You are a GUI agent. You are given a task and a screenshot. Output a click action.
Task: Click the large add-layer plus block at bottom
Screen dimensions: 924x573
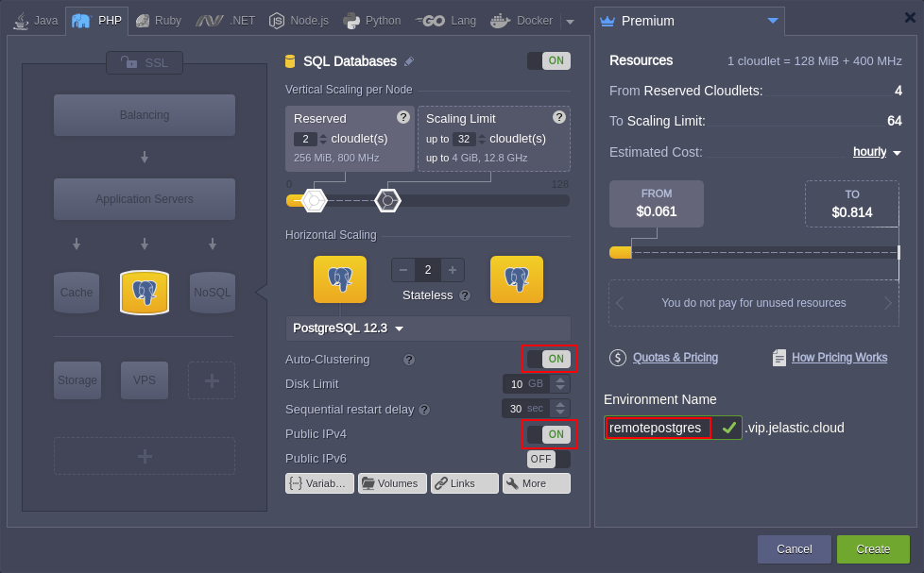pos(145,456)
